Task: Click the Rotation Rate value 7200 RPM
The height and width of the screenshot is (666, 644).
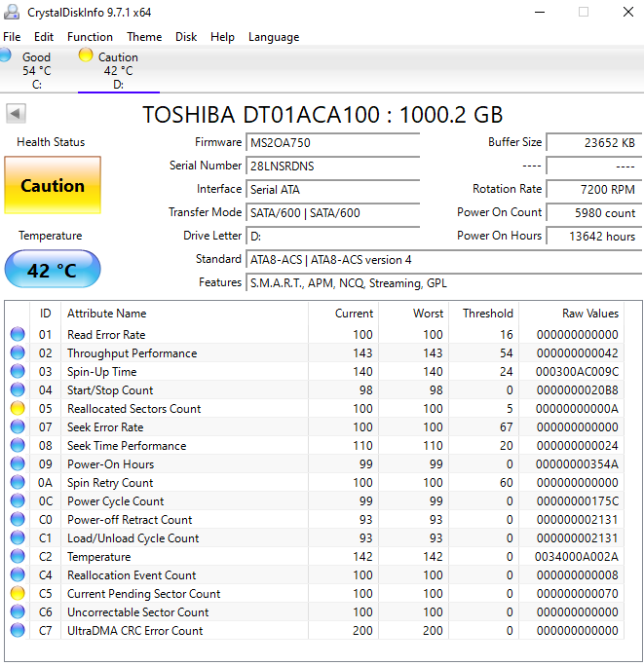Action: pos(594,189)
